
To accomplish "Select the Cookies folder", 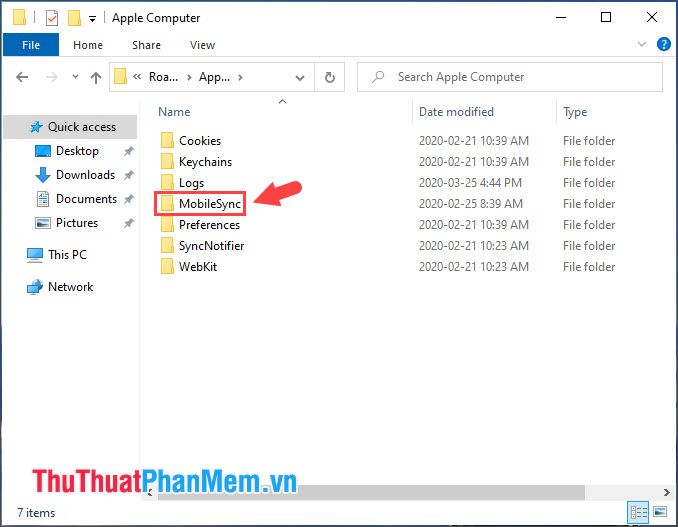I will pos(200,141).
